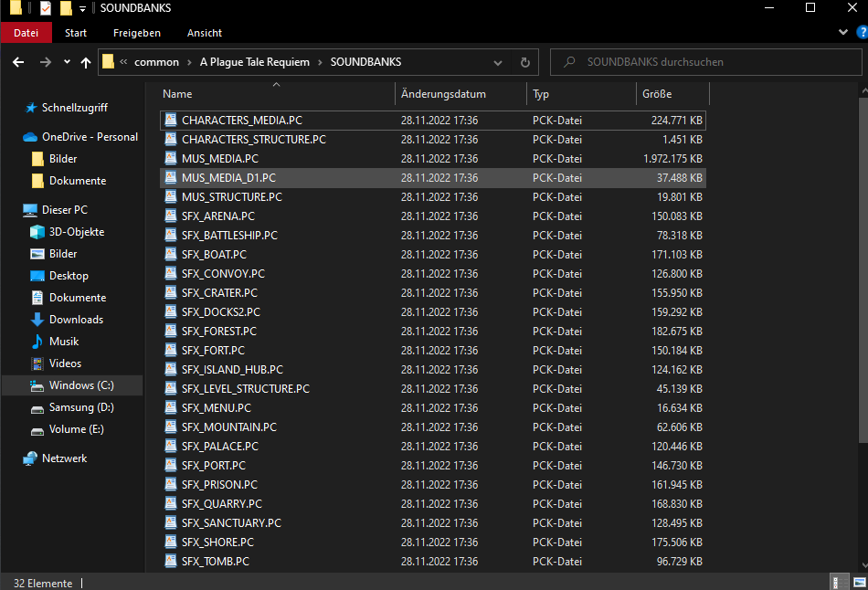Navigate to 'common' breadcrumb
This screenshot has height=590, width=868.
click(x=156, y=62)
